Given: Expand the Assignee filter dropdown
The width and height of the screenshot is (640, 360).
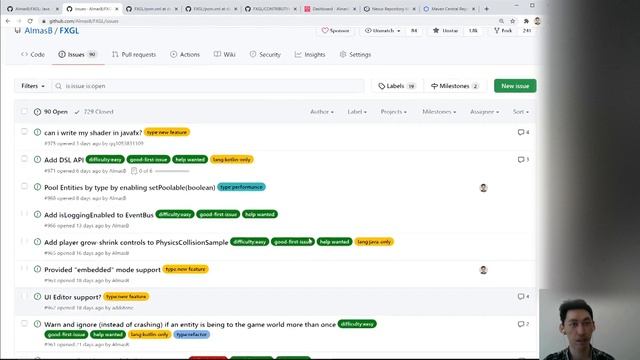Looking at the screenshot, I should pos(484,112).
